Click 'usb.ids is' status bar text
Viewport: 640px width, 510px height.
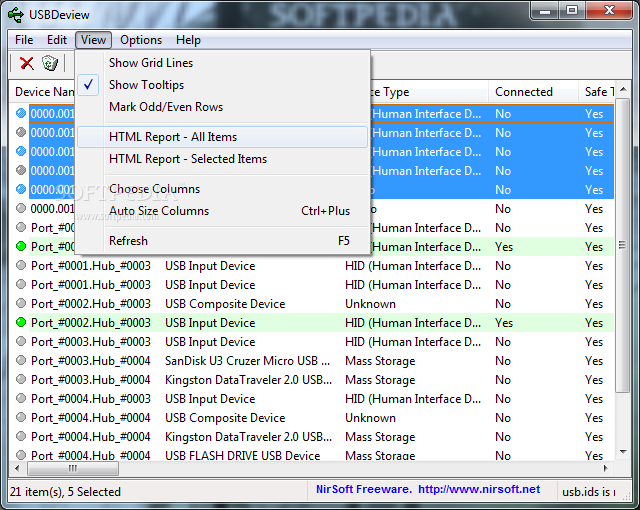589,492
